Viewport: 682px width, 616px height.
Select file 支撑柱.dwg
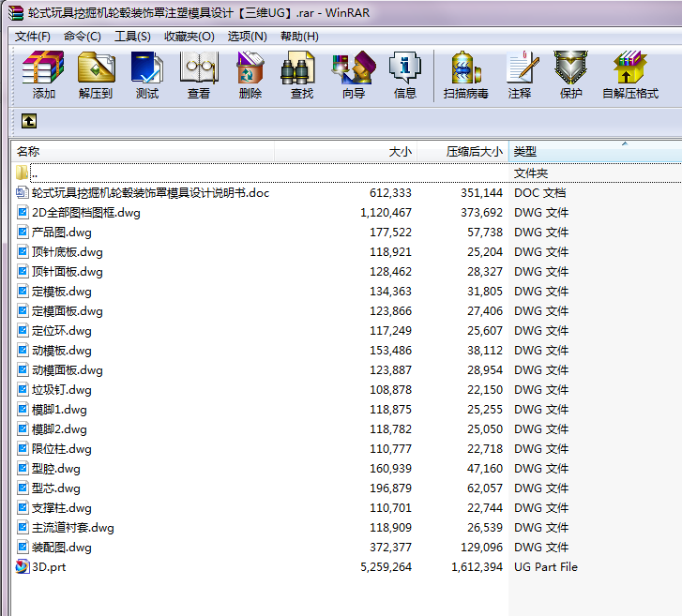61,508
